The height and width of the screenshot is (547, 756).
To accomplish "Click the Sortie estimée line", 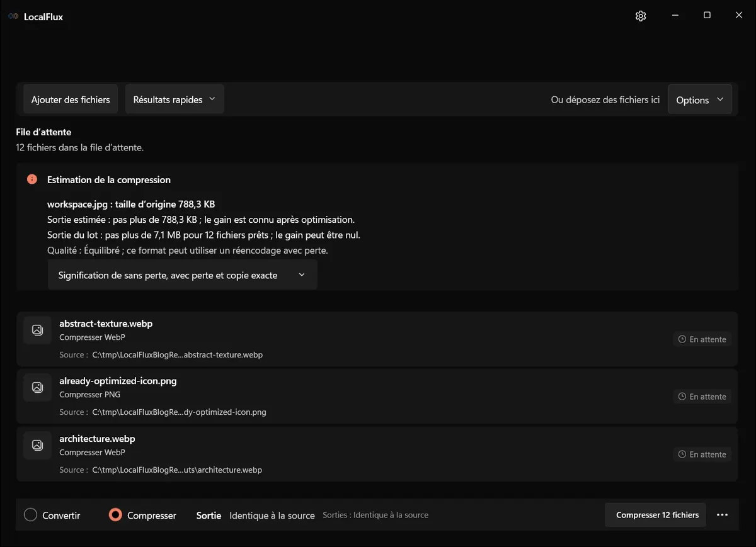I will (x=201, y=220).
